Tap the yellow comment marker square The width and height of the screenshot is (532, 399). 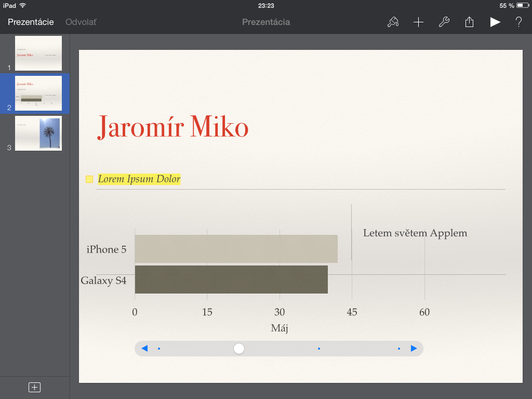point(89,179)
